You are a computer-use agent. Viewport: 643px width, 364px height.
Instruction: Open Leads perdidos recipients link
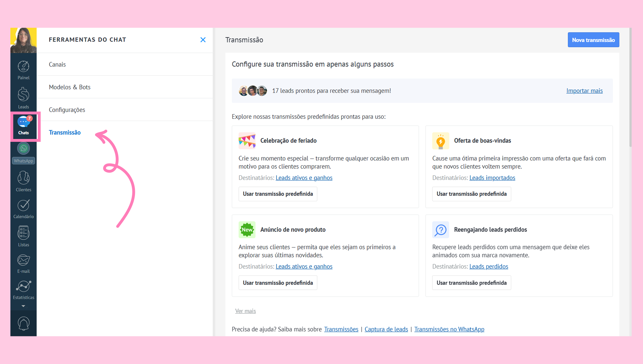[488, 267]
